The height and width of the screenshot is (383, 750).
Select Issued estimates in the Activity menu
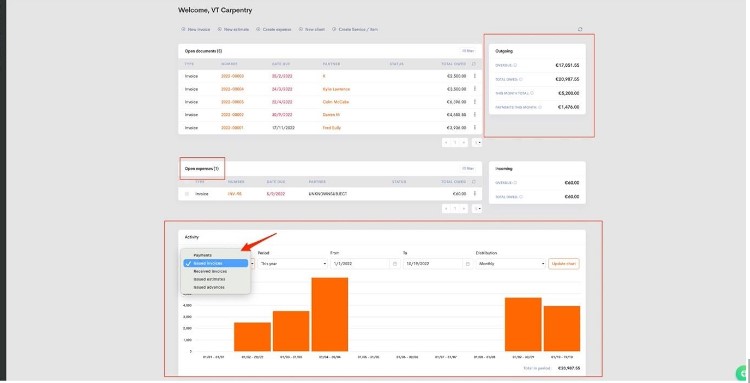[216, 279]
